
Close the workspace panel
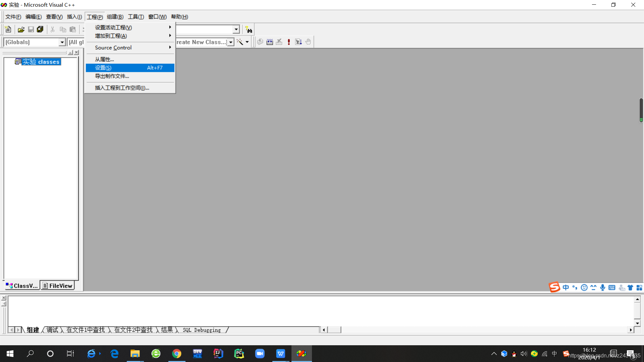click(76, 53)
